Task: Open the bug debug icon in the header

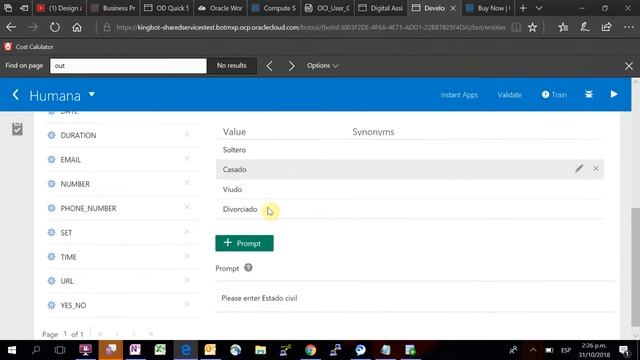Action: click(x=589, y=94)
